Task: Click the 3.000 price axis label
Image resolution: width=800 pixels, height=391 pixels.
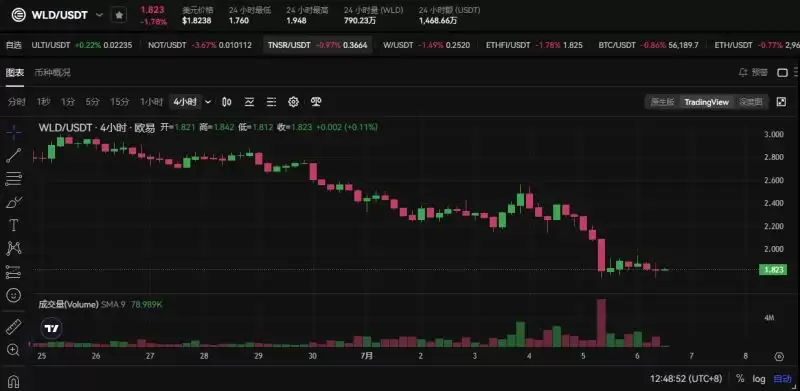Action: coord(774,134)
